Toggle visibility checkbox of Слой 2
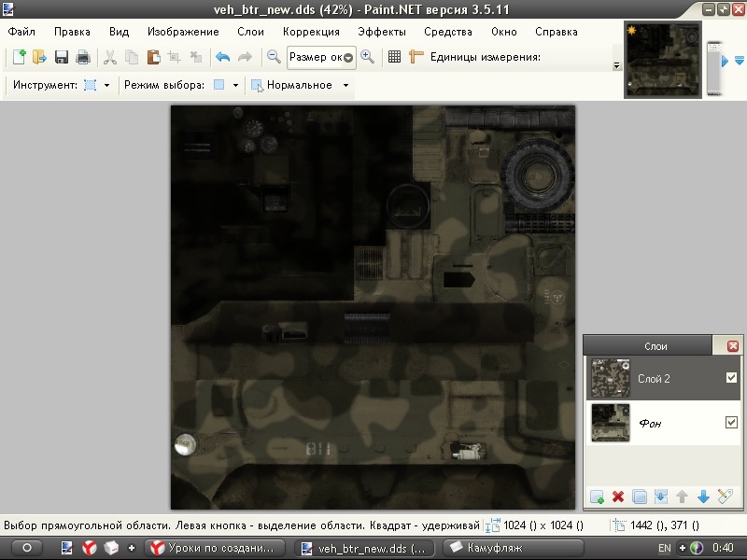 (731, 378)
